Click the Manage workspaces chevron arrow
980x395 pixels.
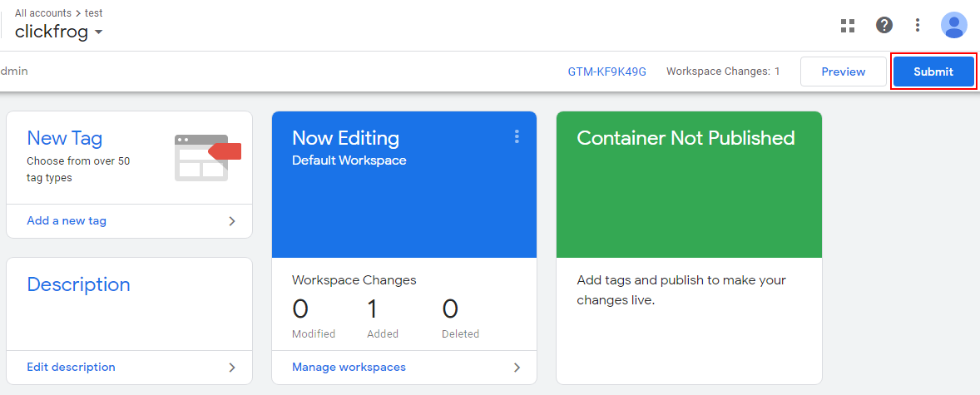point(517,368)
